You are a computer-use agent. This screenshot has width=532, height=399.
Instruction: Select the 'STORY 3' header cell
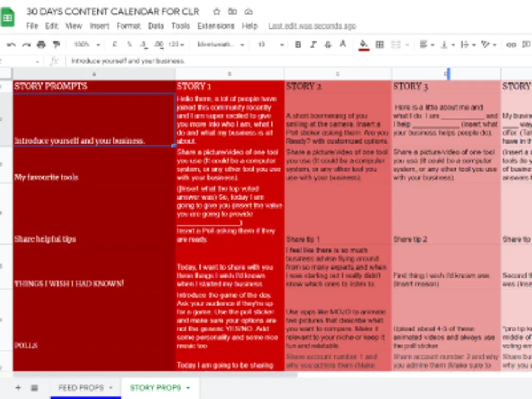446,86
